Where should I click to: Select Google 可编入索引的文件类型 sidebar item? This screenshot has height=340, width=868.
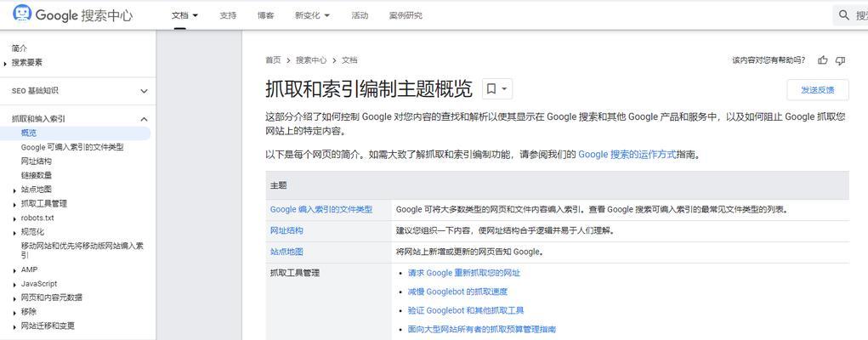tap(72, 147)
